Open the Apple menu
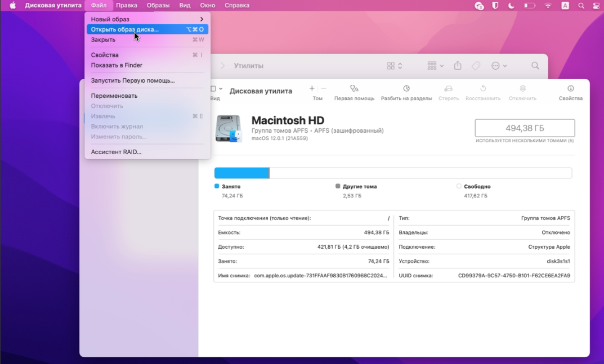 click(13, 6)
